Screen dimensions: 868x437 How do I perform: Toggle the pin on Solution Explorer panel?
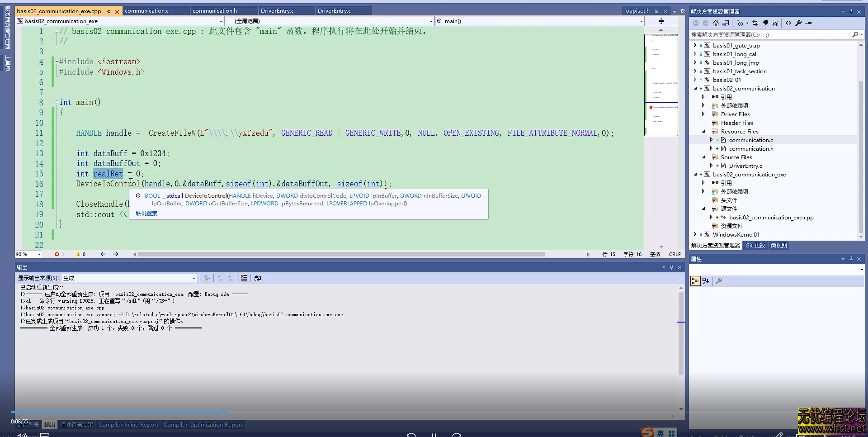(x=850, y=11)
